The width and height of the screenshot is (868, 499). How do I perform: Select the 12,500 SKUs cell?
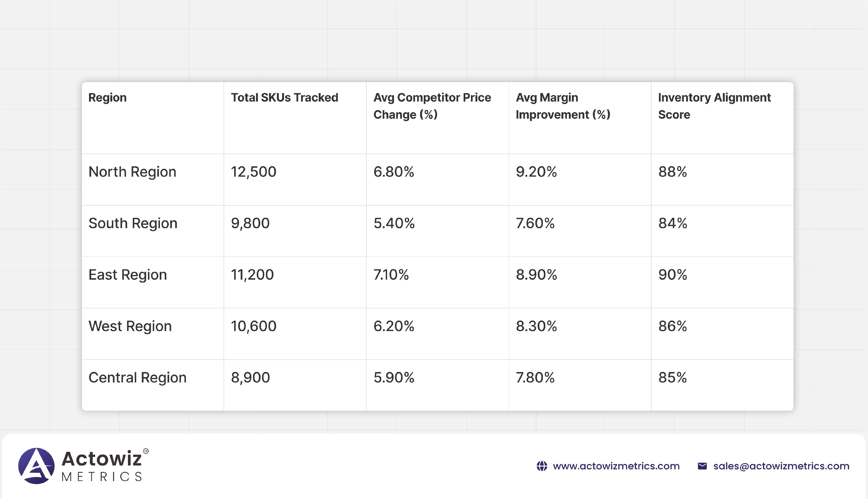coord(253,172)
